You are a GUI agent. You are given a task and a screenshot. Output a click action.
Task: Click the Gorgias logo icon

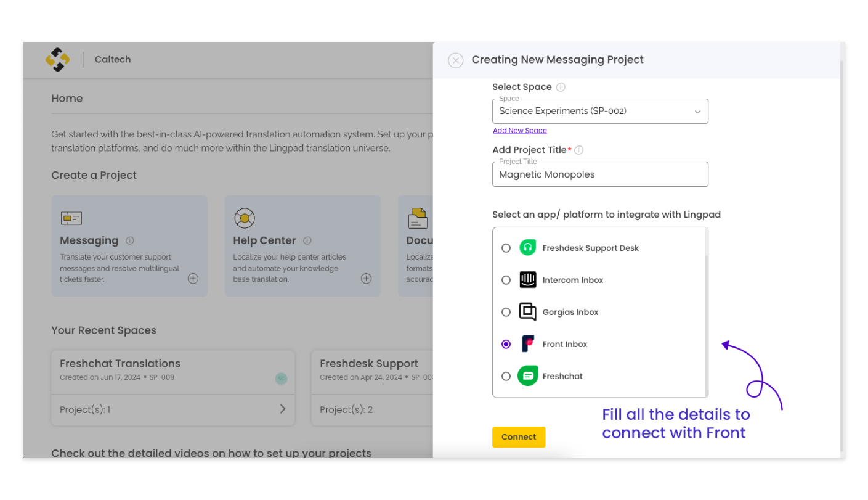click(528, 312)
